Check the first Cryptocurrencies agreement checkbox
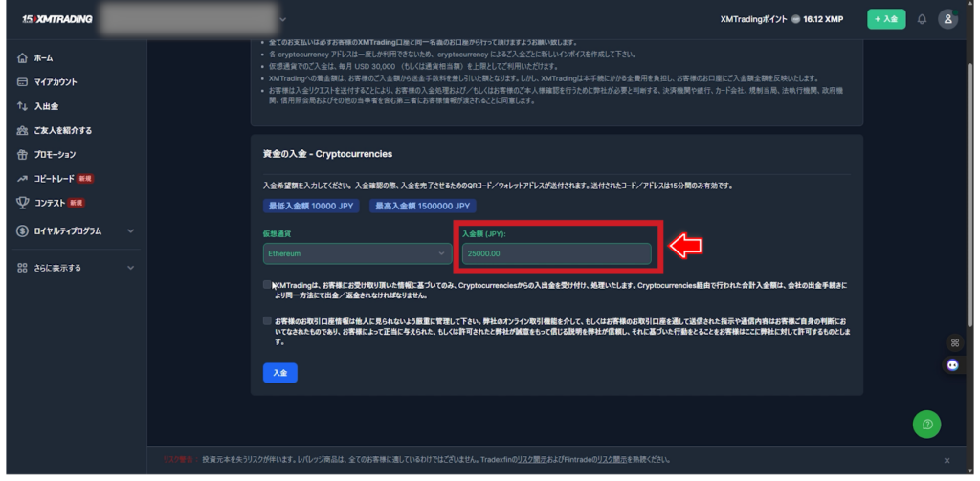 [x=268, y=285]
